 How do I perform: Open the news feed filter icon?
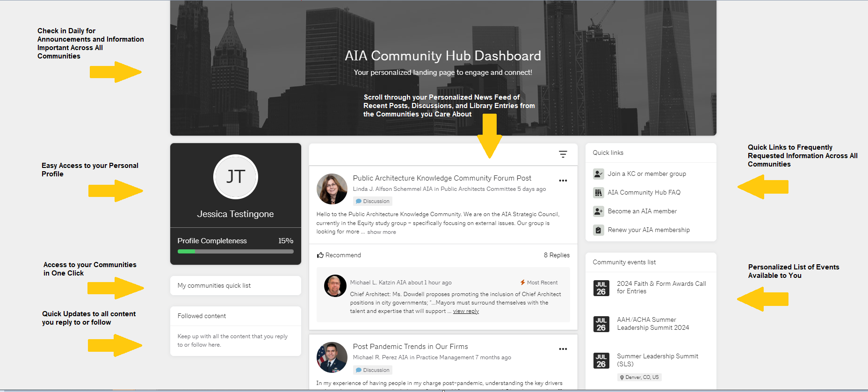[x=563, y=154]
